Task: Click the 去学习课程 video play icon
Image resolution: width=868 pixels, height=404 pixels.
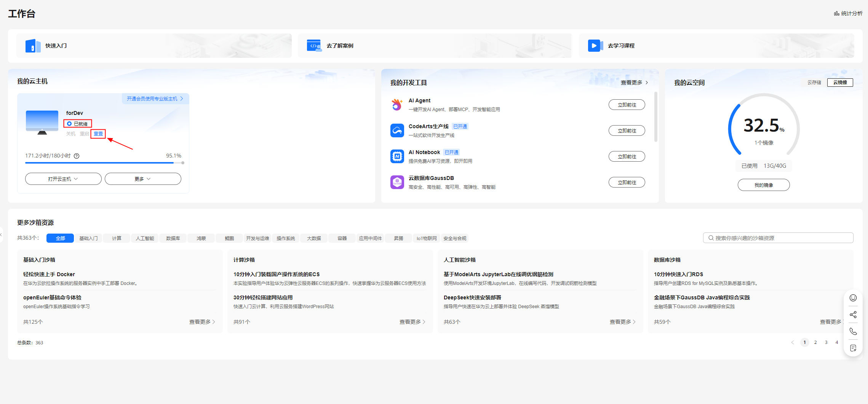Action: point(595,46)
